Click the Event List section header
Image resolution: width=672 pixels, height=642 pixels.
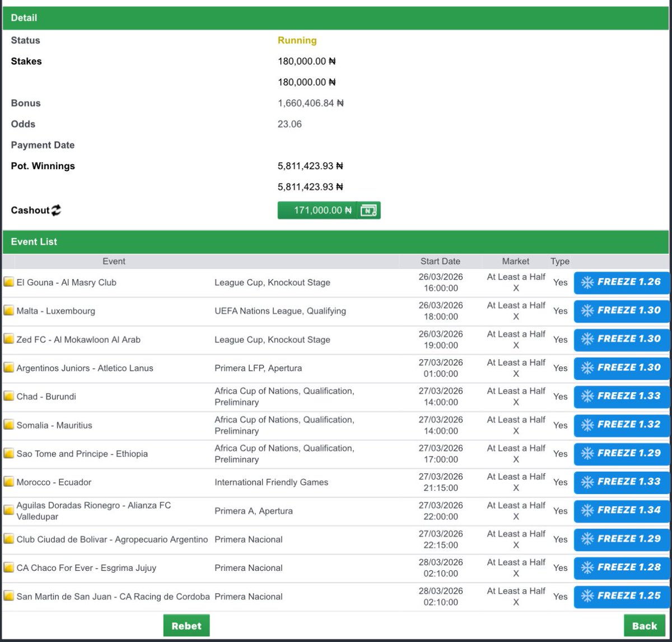point(336,241)
